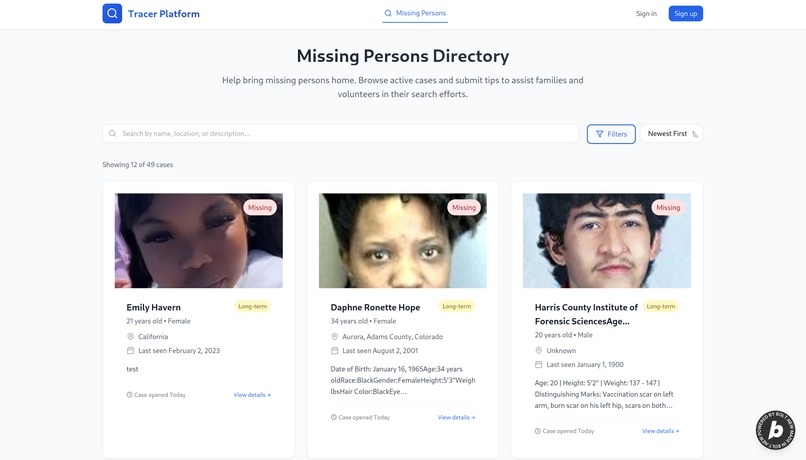This screenshot has width=806, height=460.
Task: Click the location pin icon next to Unknown
Action: [538, 351]
